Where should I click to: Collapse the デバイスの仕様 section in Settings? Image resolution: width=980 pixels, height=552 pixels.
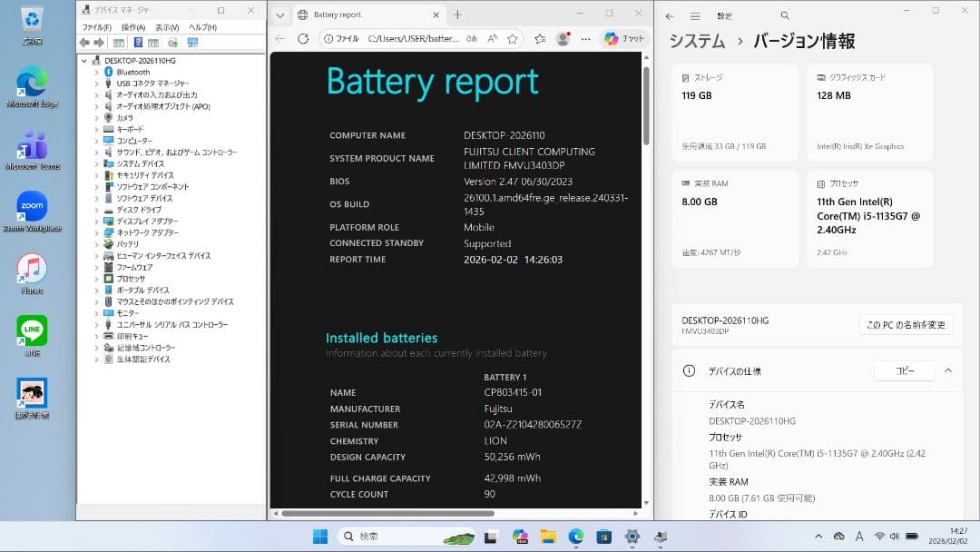[x=948, y=370]
